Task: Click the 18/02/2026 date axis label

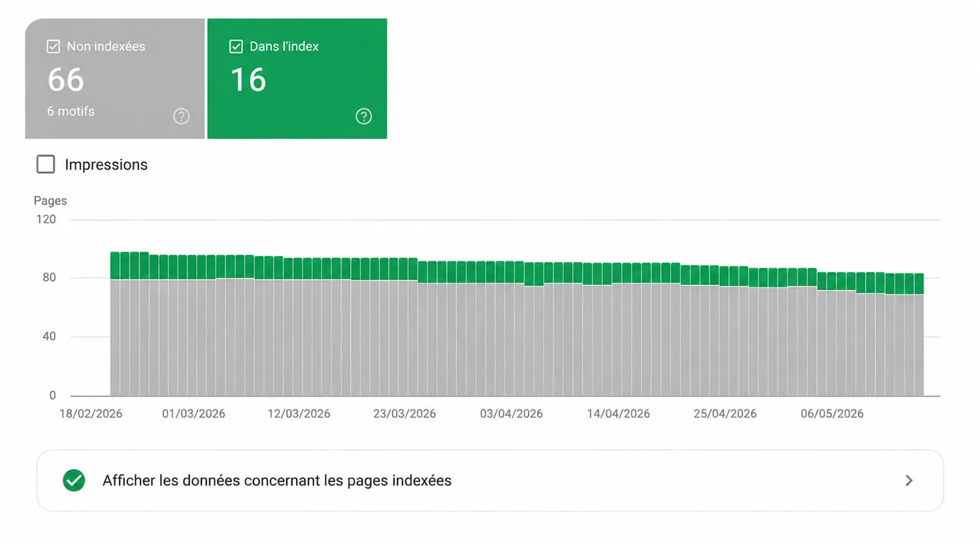Action: click(91, 413)
